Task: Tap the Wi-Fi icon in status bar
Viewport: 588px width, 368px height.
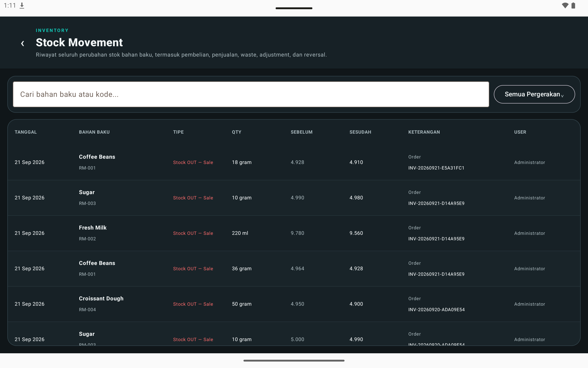Action: [565, 6]
